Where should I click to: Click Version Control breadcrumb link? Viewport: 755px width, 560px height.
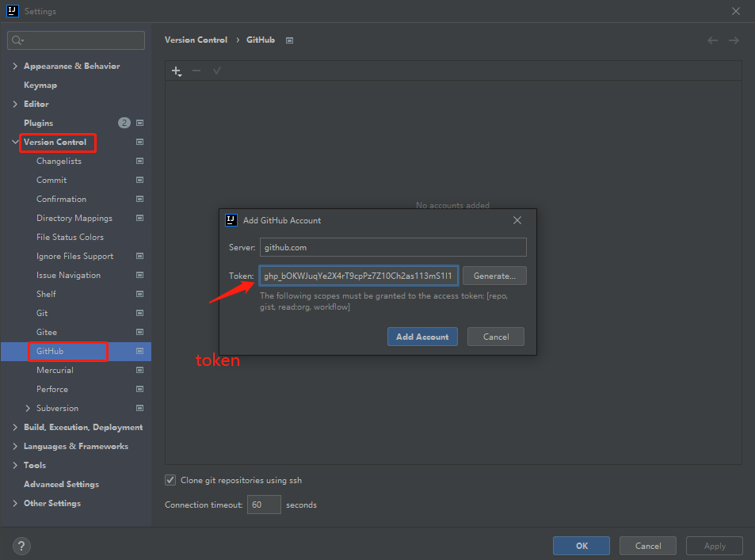[x=196, y=40]
